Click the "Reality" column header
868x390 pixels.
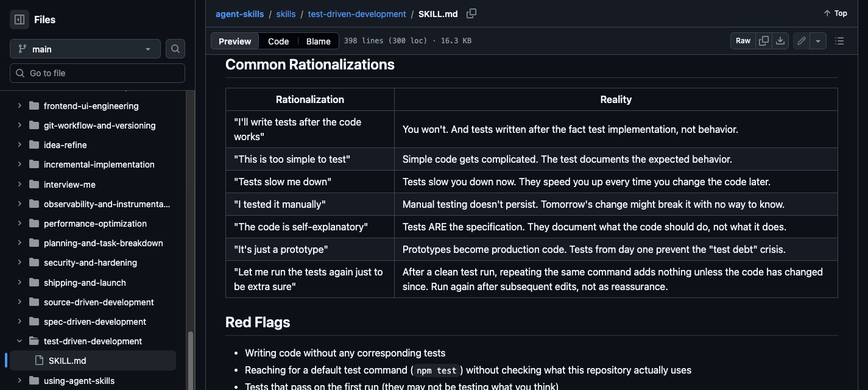tap(616, 99)
